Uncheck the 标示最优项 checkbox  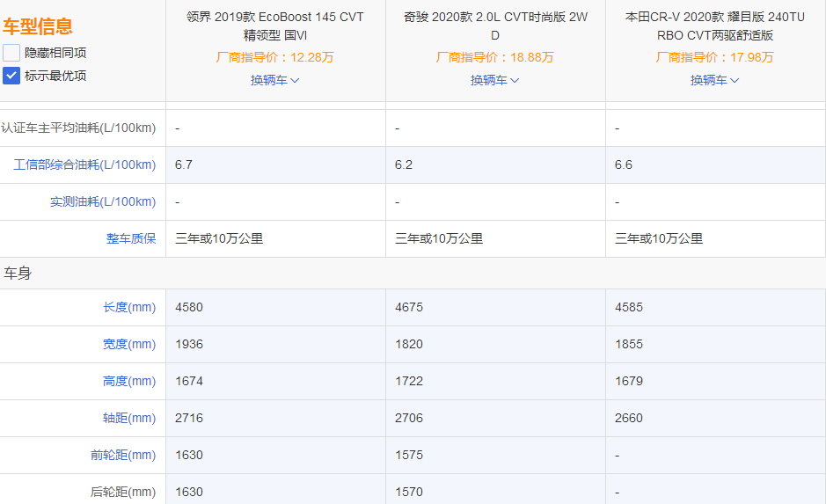tap(11, 76)
